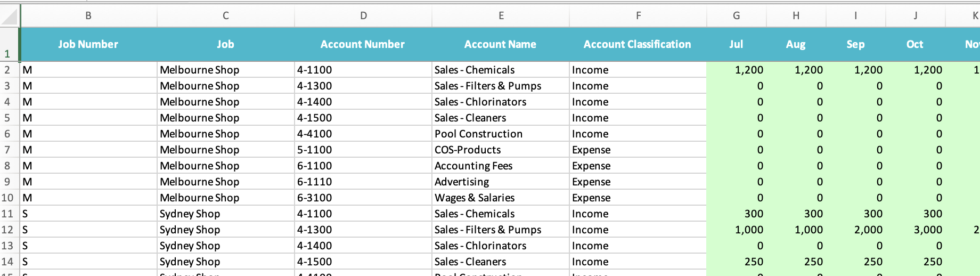The height and width of the screenshot is (276, 980).
Task: Select the Sydney Shop cell in row 11
Action: point(226,214)
